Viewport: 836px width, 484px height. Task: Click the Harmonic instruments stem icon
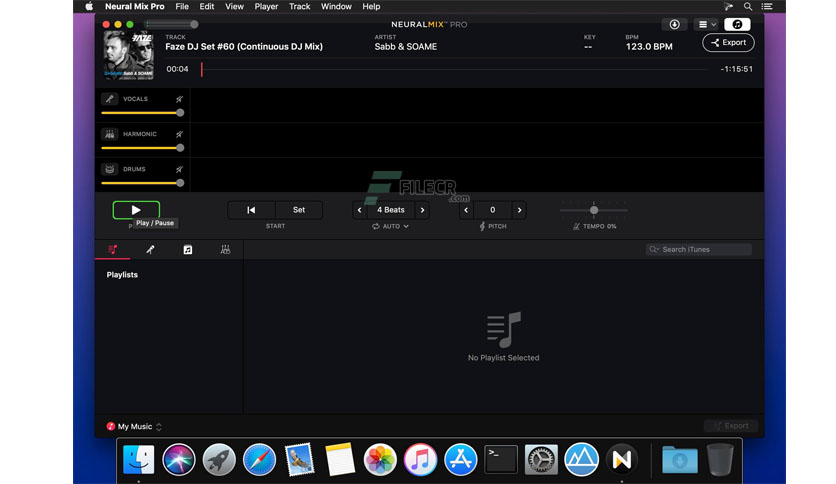(x=109, y=134)
